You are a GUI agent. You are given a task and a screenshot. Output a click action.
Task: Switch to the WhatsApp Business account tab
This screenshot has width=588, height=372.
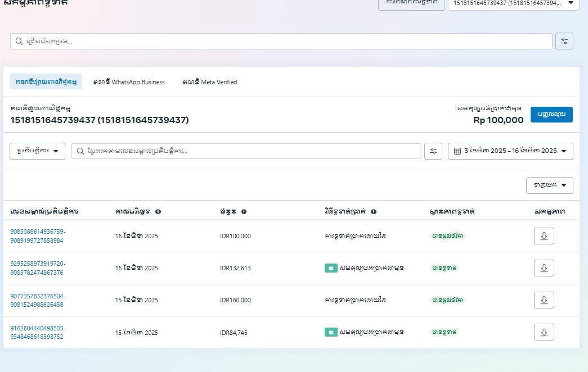(129, 82)
